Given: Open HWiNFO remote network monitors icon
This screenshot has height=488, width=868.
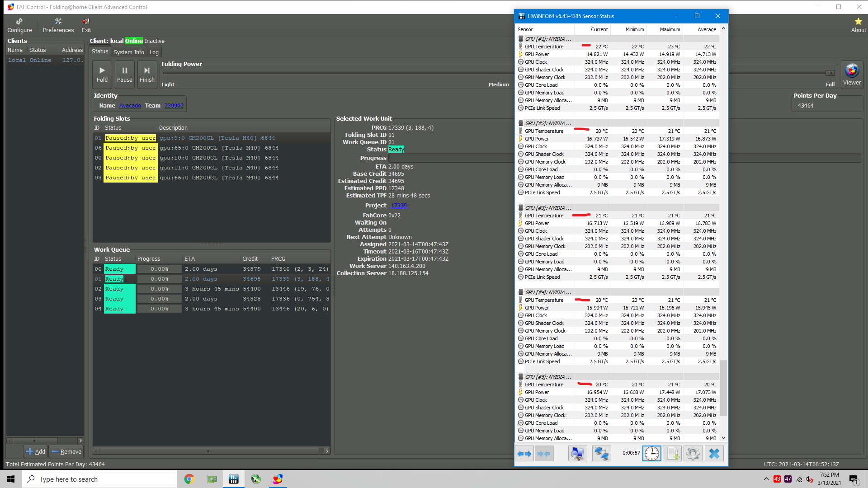Looking at the screenshot, I should point(601,454).
